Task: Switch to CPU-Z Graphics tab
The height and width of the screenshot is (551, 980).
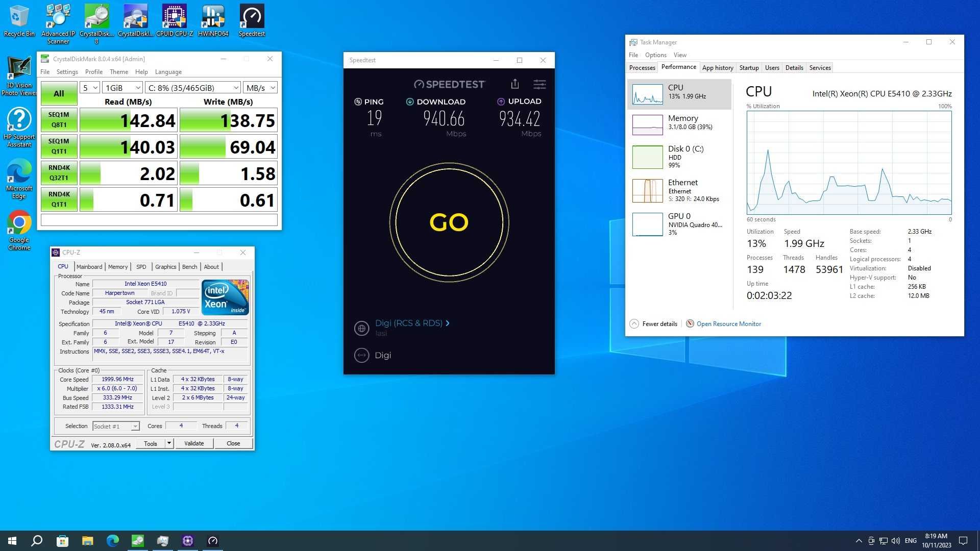Action: pyautogui.click(x=165, y=267)
